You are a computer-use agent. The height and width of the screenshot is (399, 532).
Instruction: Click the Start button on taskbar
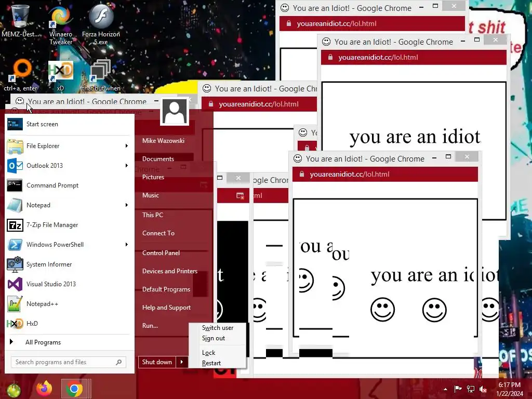coord(14,390)
